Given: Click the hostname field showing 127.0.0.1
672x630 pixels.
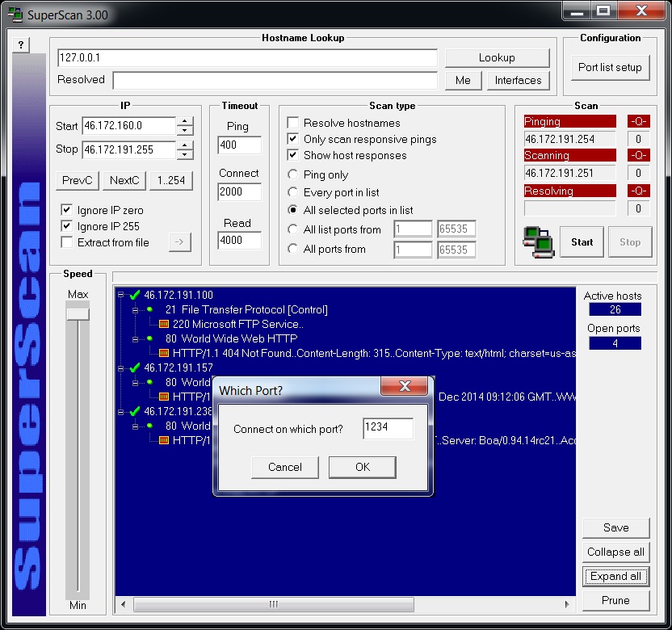Looking at the screenshot, I should [247, 58].
